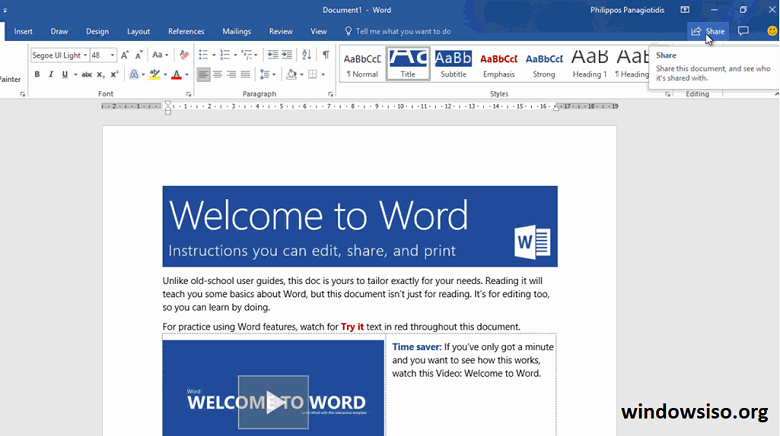
Task: Expand font color dropdown arrow
Action: (187, 75)
